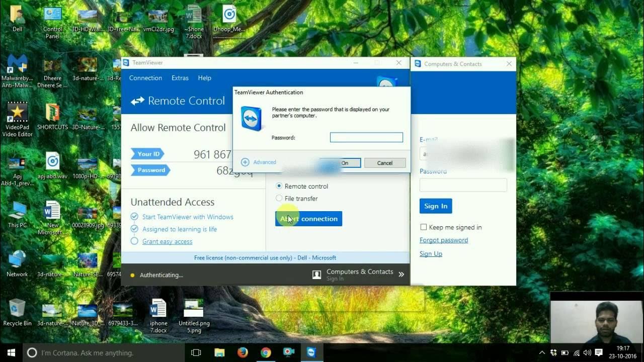Open Task View from the taskbar
The width and height of the screenshot is (644, 362).
click(196, 353)
